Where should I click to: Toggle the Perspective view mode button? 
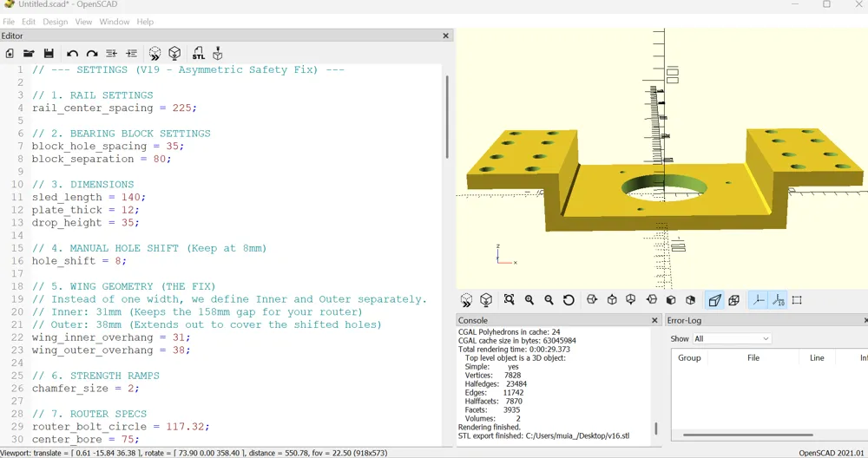coord(714,300)
